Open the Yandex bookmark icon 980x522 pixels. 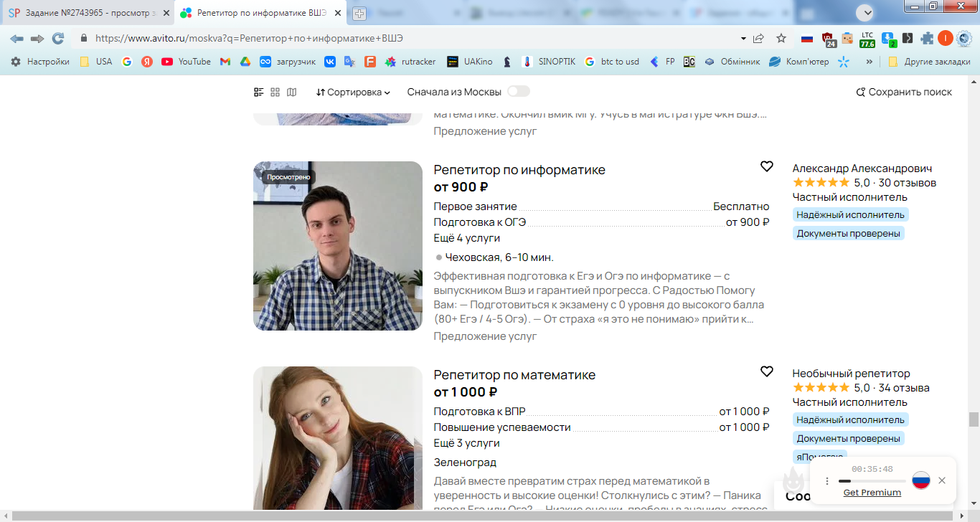click(147, 62)
